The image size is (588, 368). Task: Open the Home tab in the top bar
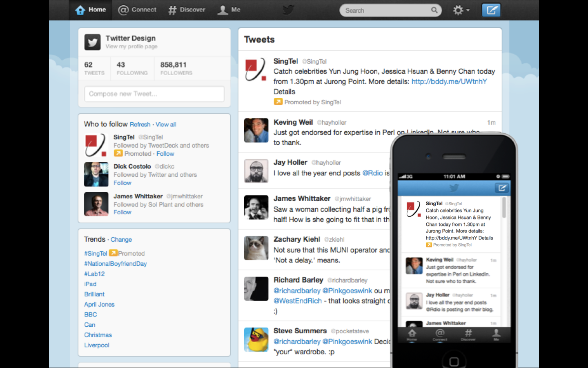91,10
